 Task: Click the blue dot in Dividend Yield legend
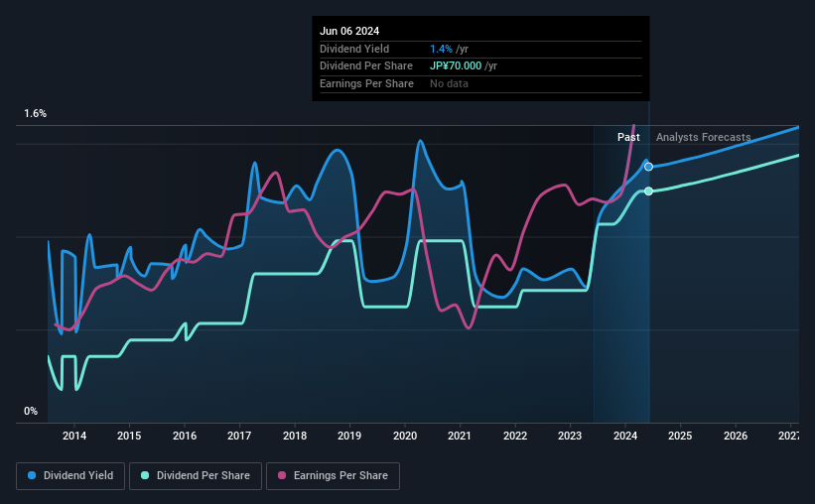click(32, 475)
